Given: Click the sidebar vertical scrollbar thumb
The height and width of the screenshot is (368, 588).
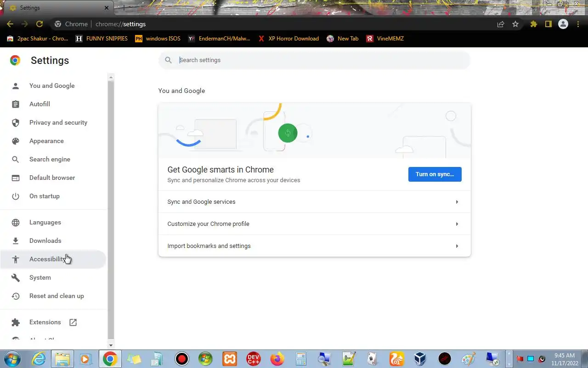Looking at the screenshot, I should [x=111, y=209].
